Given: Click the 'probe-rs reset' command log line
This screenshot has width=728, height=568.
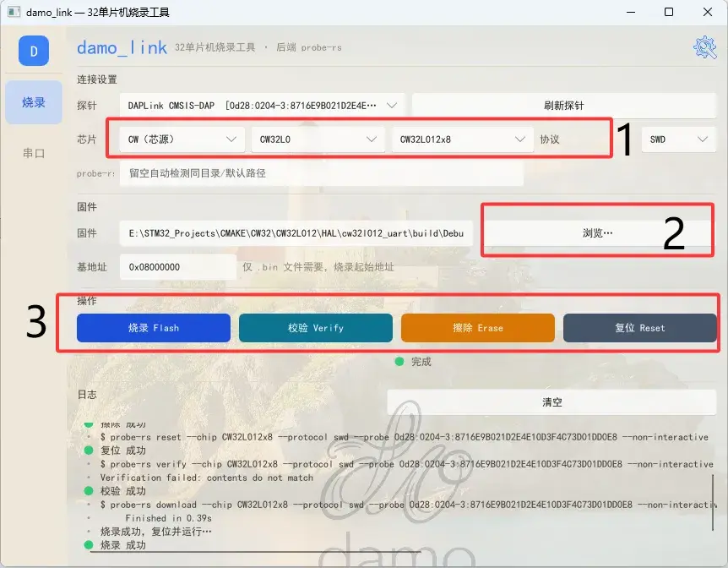Looking at the screenshot, I should tap(405, 437).
